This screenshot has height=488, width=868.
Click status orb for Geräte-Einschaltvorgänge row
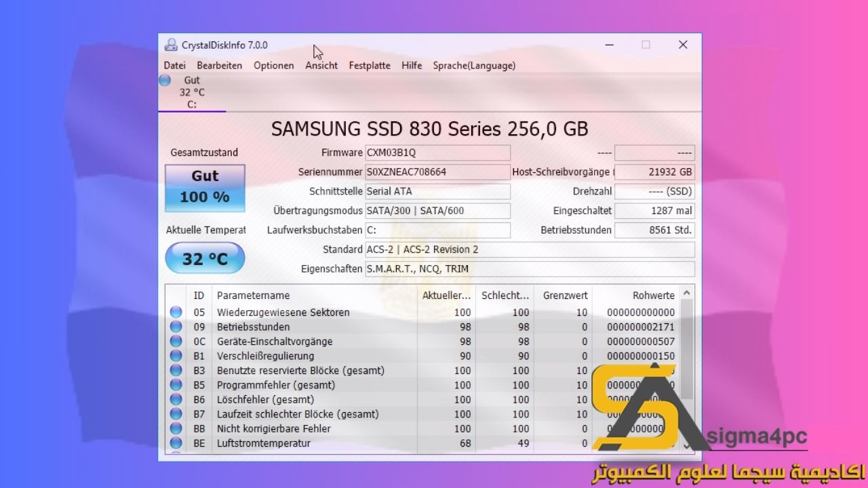click(x=176, y=342)
